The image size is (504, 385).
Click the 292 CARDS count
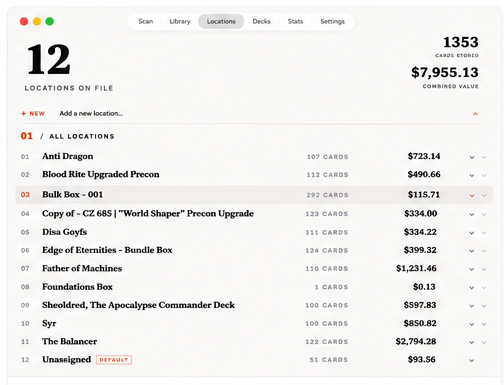327,195
